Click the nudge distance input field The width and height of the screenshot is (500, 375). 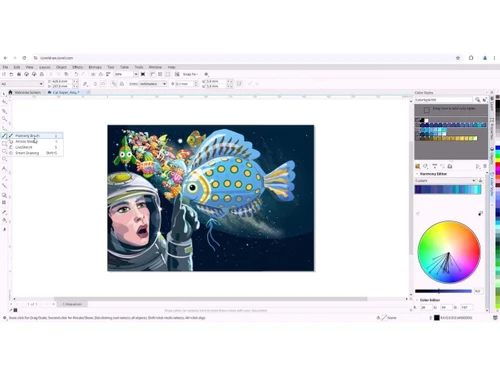point(185,84)
